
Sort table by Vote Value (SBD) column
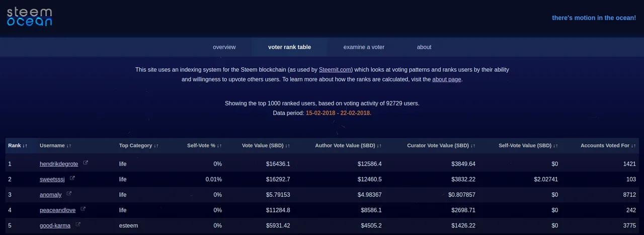pyautogui.click(x=266, y=146)
